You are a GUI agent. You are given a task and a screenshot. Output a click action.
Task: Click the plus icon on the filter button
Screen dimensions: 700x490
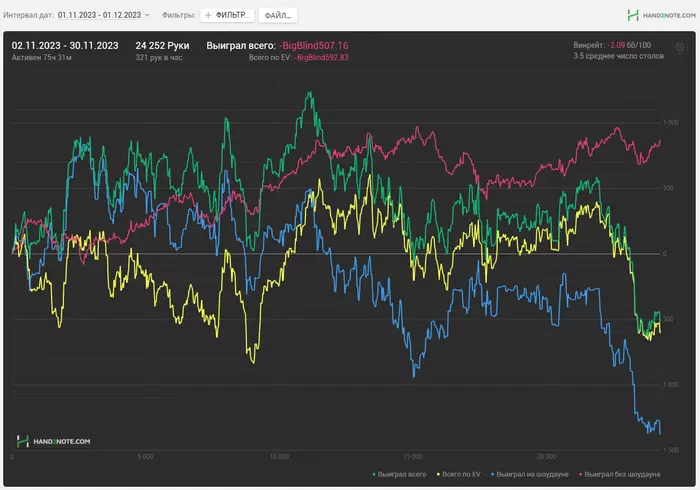tap(208, 16)
